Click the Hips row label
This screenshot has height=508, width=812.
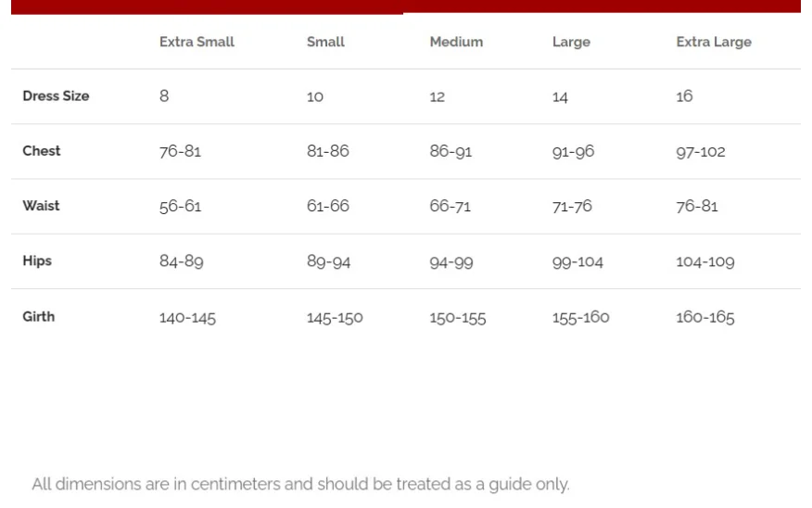point(37,260)
